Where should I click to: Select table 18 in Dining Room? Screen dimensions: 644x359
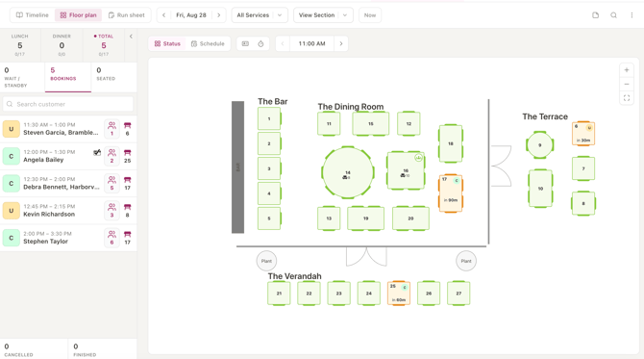[x=451, y=143]
